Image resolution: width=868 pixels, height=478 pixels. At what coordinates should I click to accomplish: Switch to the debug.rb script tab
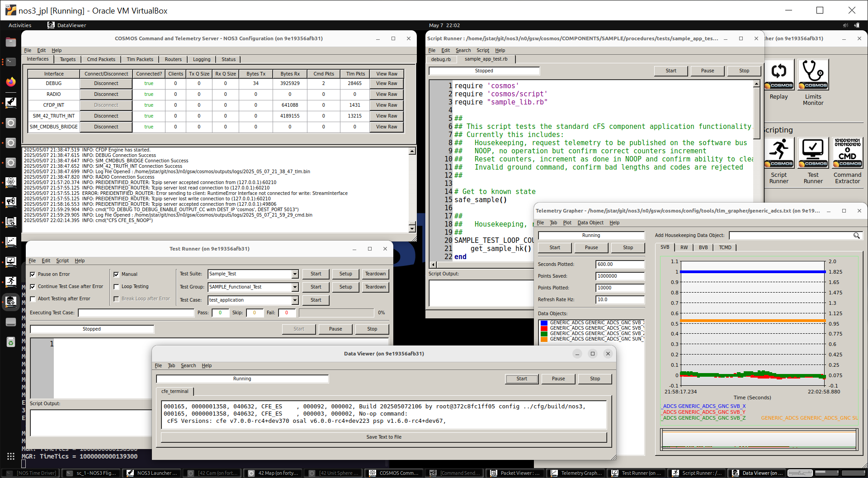pyautogui.click(x=441, y=59)
